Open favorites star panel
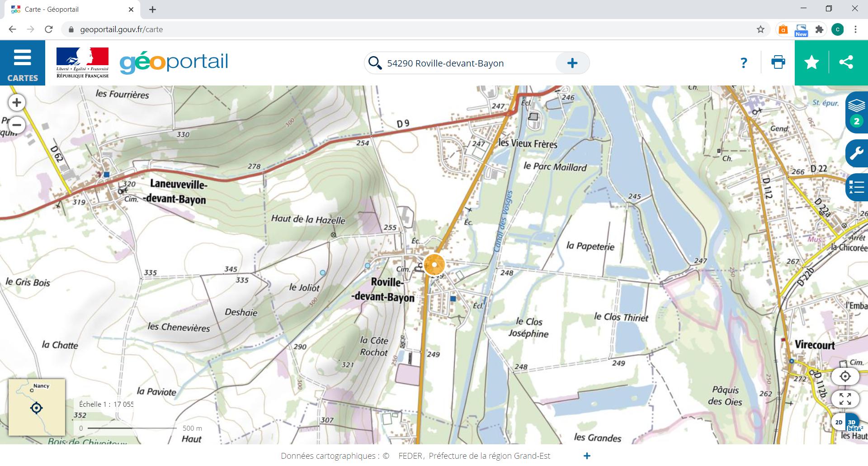Screen dimensions: 868x466 tap(812, 62)
